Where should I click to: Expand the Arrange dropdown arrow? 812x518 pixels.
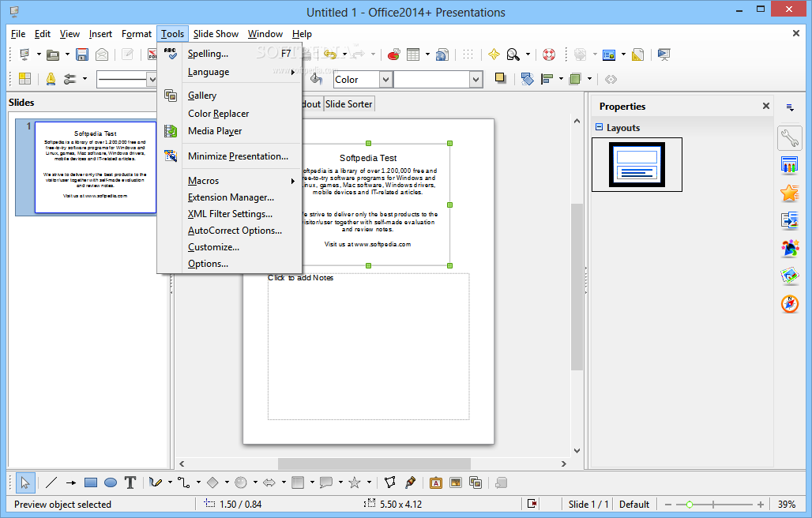(589, 79)
